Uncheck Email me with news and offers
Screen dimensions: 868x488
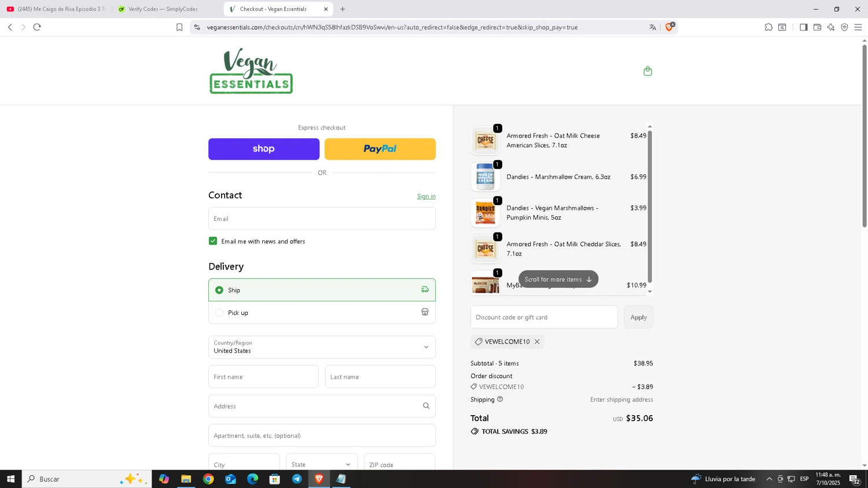213,241
